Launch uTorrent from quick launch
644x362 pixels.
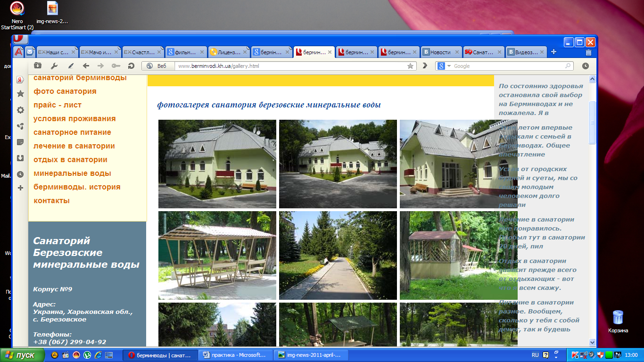tap(87, 355)
